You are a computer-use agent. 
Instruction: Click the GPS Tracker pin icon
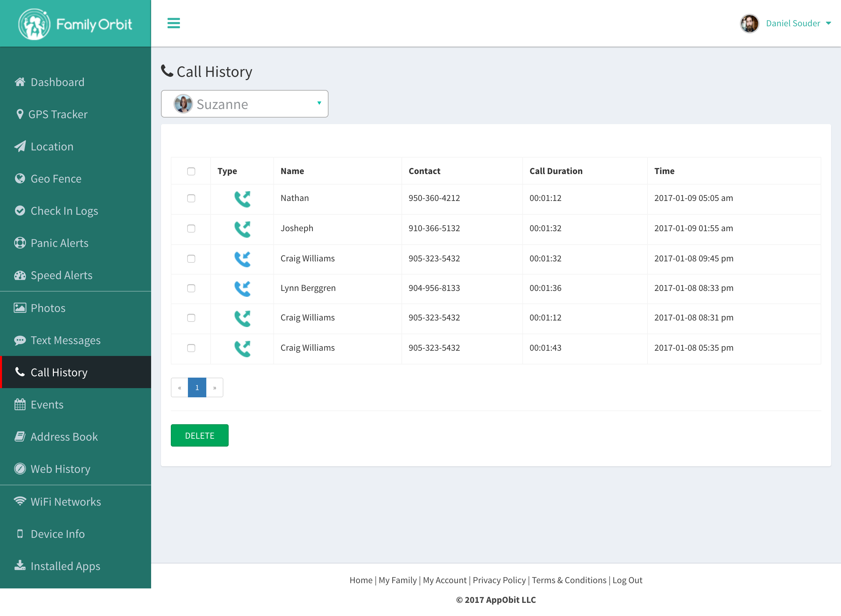tap(20, 114)
